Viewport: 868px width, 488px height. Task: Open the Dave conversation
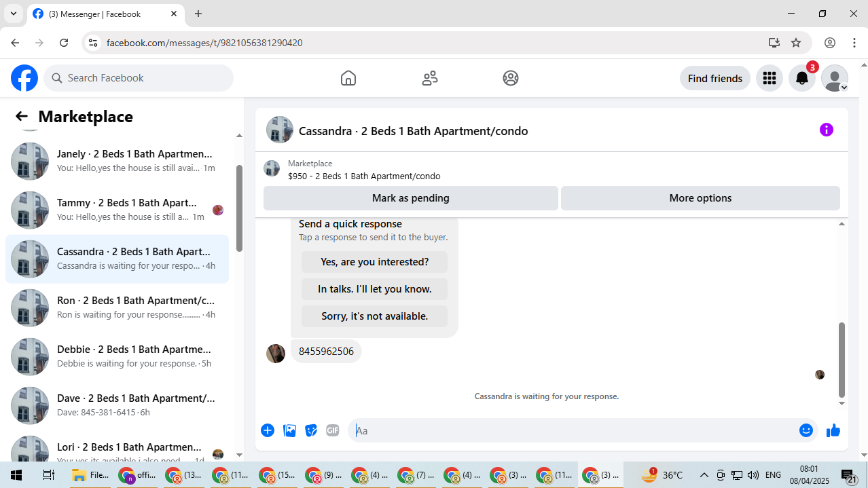click(117, 406)
